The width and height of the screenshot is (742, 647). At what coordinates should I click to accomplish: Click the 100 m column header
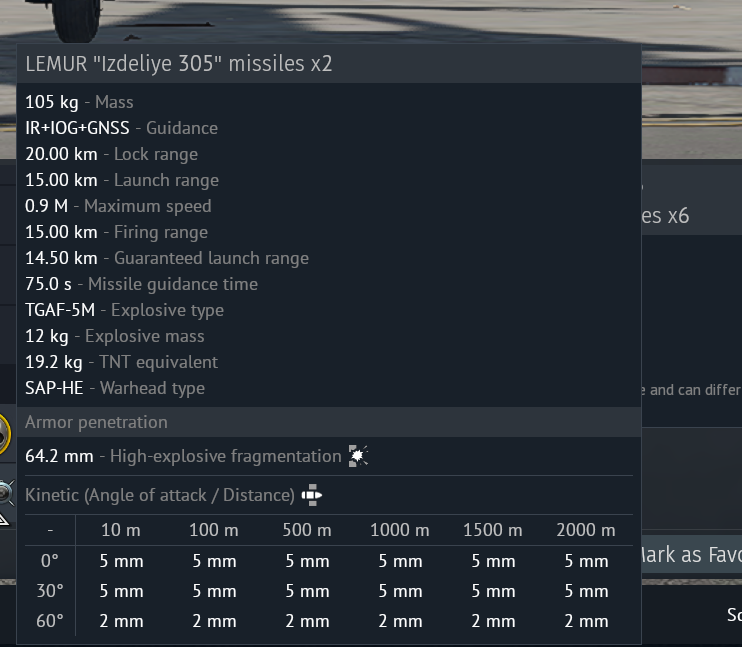click(x=214, y=530)
